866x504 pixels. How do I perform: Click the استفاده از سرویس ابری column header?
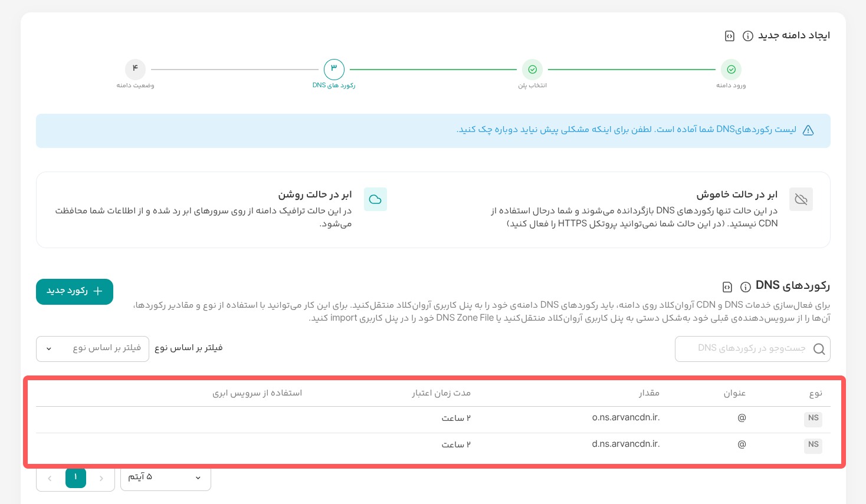pyautogui.click(x=257, y=393)
